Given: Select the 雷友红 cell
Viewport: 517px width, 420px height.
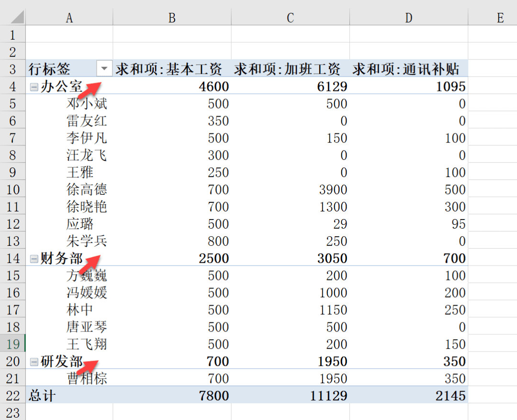Looking at the screenshot, I should click(x=69, y=121).
